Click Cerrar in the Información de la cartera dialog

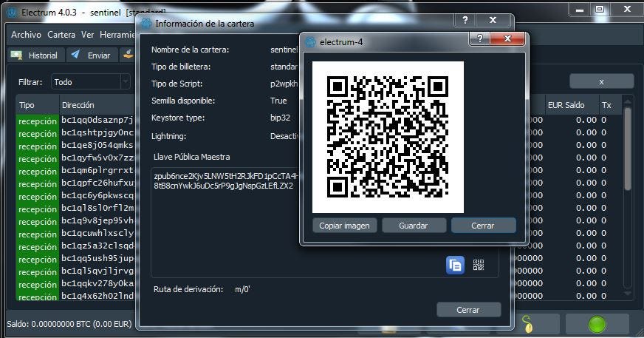tap(469, 310)
